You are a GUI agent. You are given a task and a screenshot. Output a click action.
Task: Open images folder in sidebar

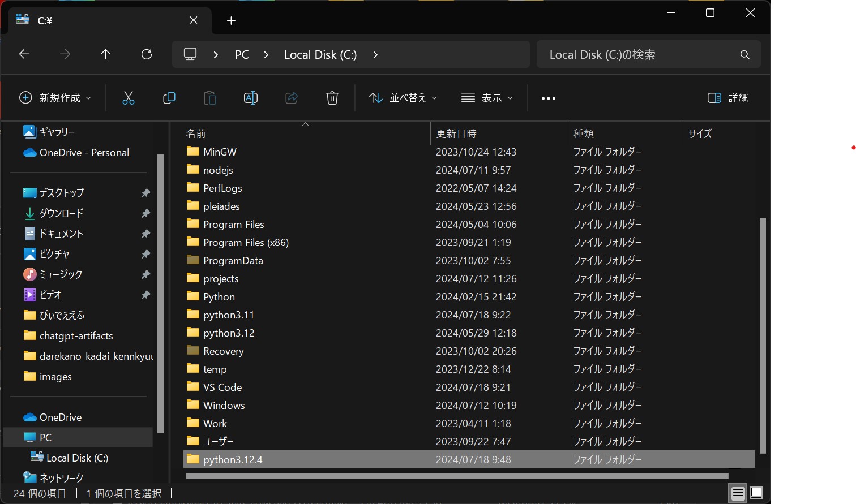point(55,377)
